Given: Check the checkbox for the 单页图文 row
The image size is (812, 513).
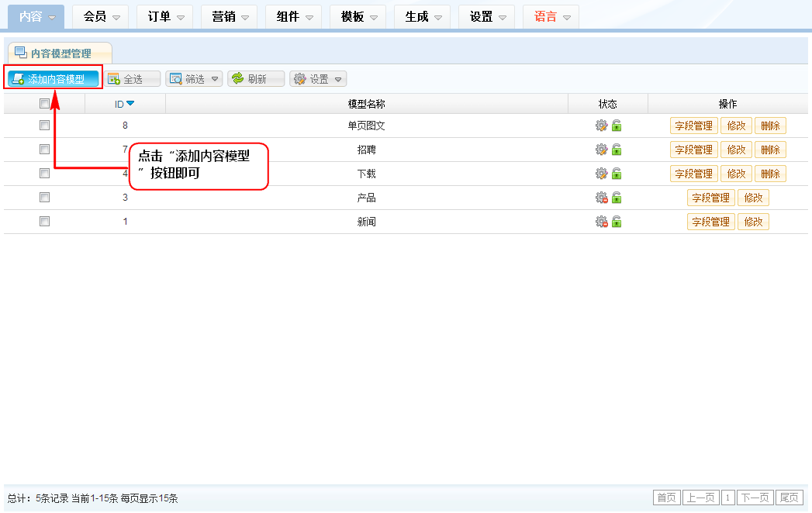Looking at the screenshot, I should [x=44, y=126].
